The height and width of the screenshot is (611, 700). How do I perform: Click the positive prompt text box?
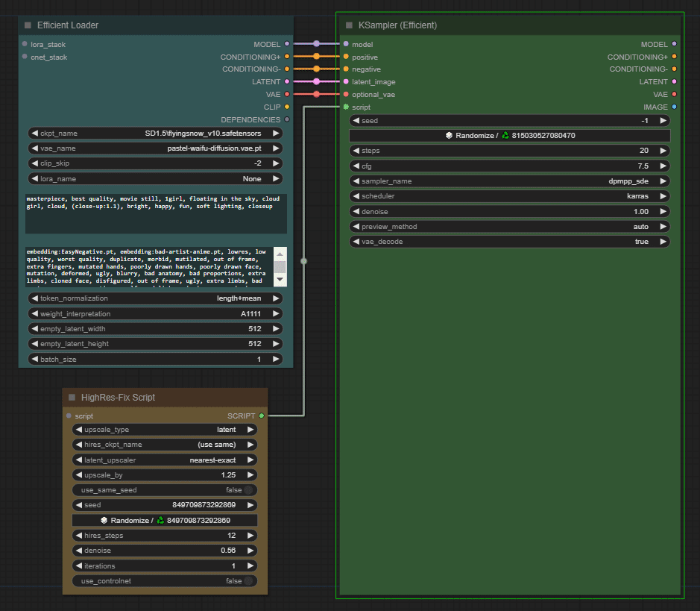pos(155,213)
